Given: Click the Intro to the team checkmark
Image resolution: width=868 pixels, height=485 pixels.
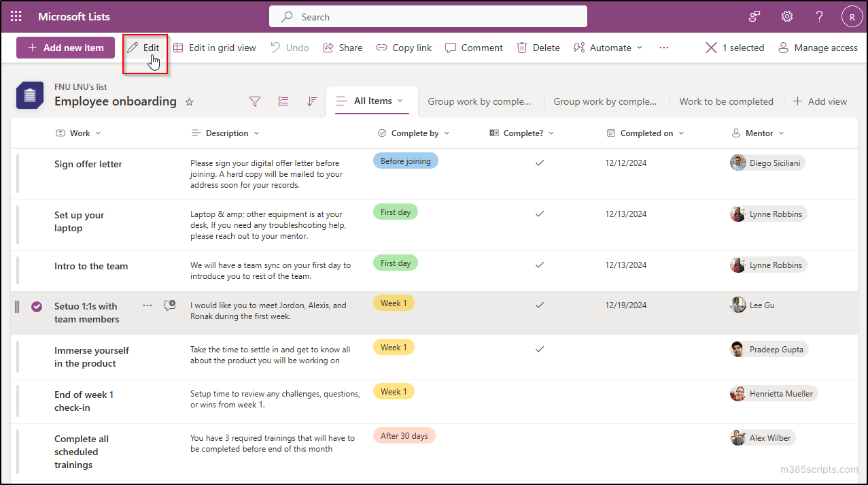Looking at the screenshot, I should [540, 265].
